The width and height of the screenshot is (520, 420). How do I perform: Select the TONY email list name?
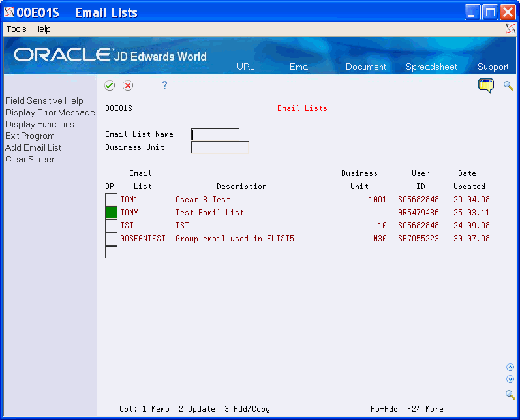pyautogui.click(x=129, y=213)
